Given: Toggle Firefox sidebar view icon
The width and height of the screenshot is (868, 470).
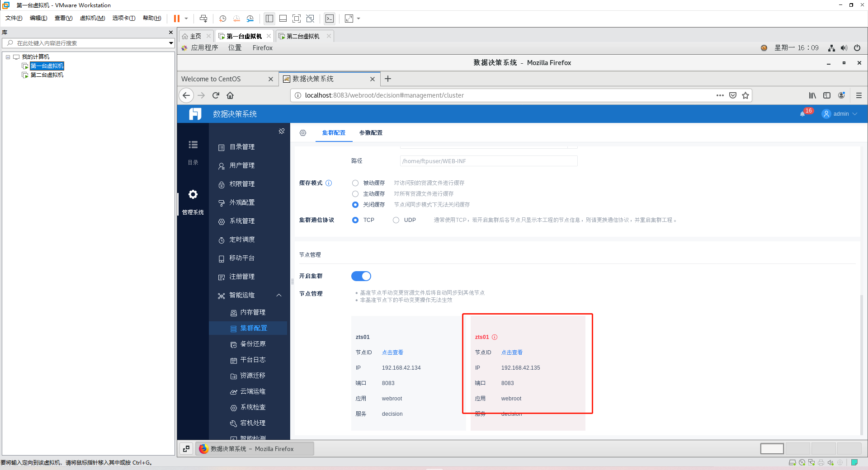Looking at the screenshot, I should coord(827,95).
